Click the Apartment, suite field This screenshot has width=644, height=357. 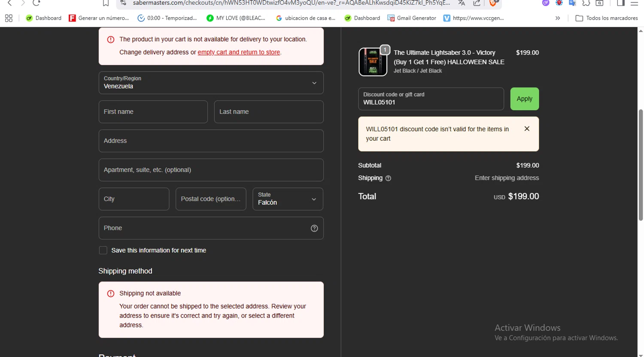[x=211, y=170]
